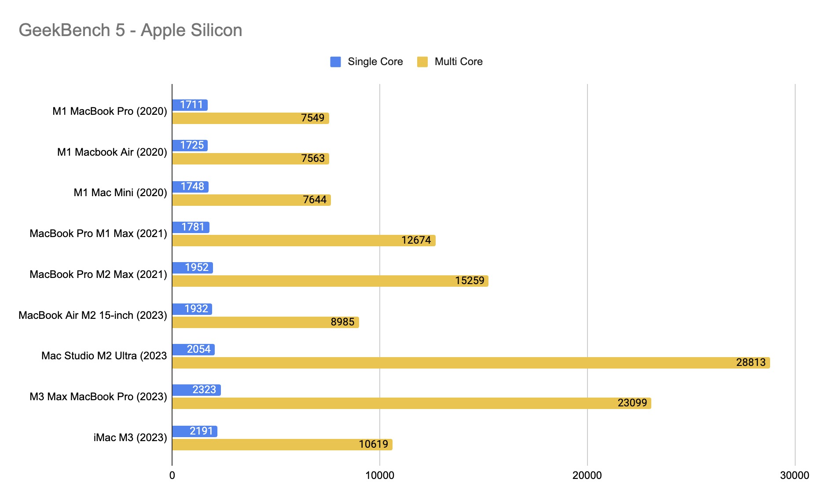Click the yellow Multi Core legend swatch
This screenshot has width=815, height=504.
422,62
